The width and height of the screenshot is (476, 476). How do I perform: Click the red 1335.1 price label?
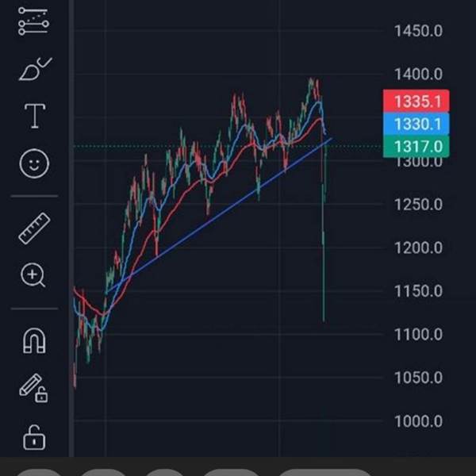click(416, 101)
